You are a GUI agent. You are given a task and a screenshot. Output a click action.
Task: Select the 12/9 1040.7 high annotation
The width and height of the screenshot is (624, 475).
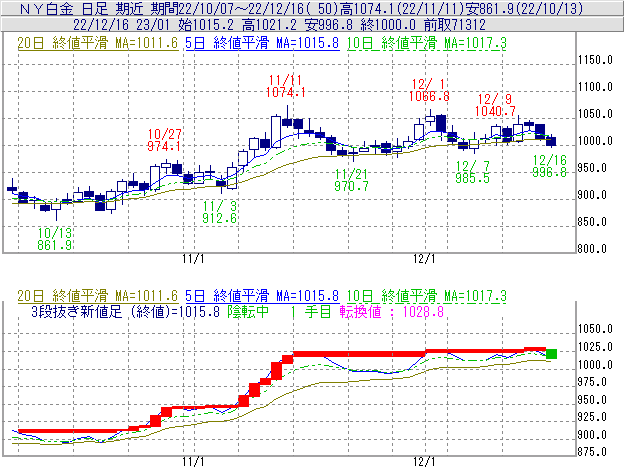point(495,105)
